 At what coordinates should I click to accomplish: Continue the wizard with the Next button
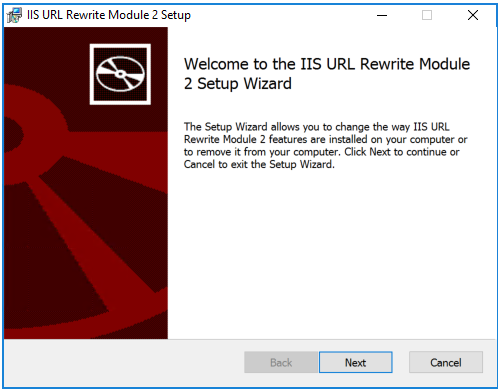355,362
